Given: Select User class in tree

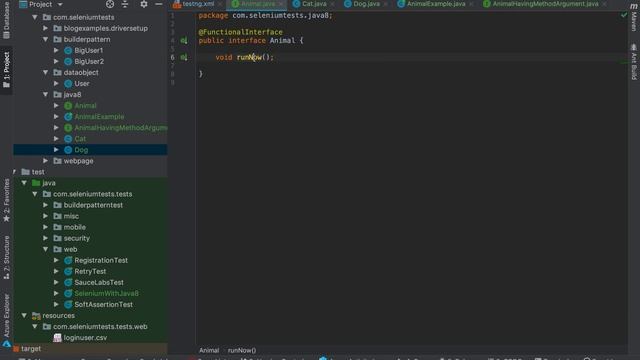Looking at the screenshot, I should pos(82,83).
